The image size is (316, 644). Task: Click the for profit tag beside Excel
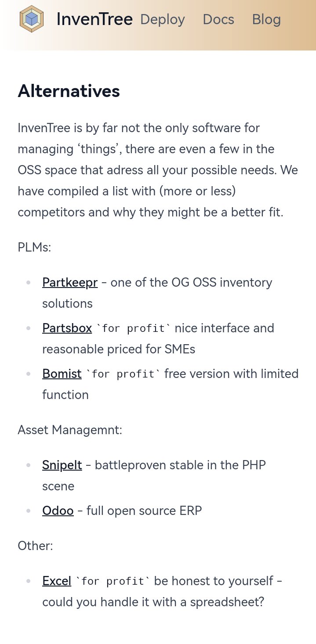click(113, 581)
